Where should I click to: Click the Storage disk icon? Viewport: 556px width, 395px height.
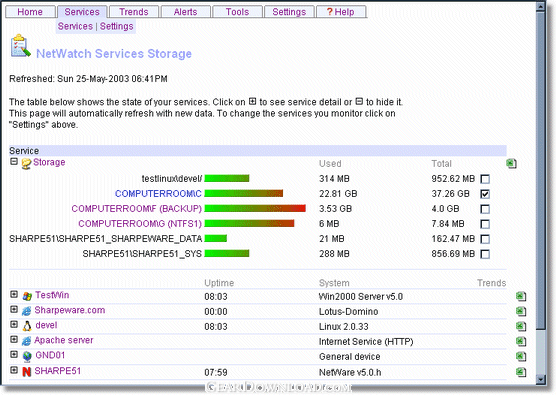coord(26,163)
